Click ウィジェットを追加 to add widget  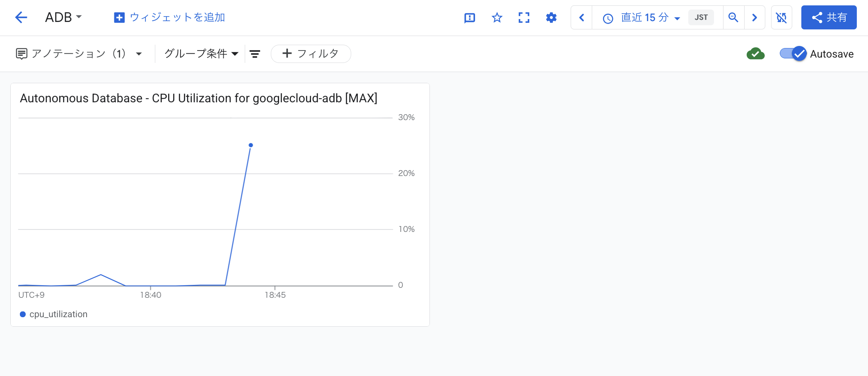pos(169,17)
